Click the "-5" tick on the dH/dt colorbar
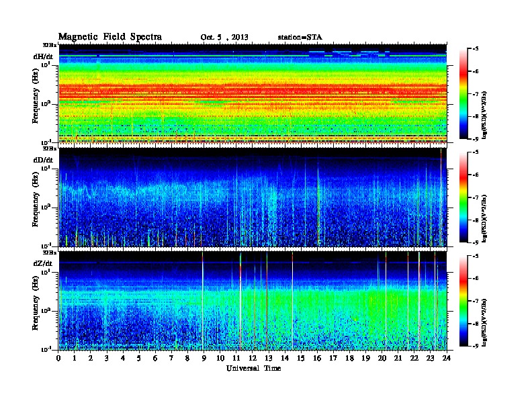This screenshot has height=411, width=532. pyautogui.click(x=476, y=49)
